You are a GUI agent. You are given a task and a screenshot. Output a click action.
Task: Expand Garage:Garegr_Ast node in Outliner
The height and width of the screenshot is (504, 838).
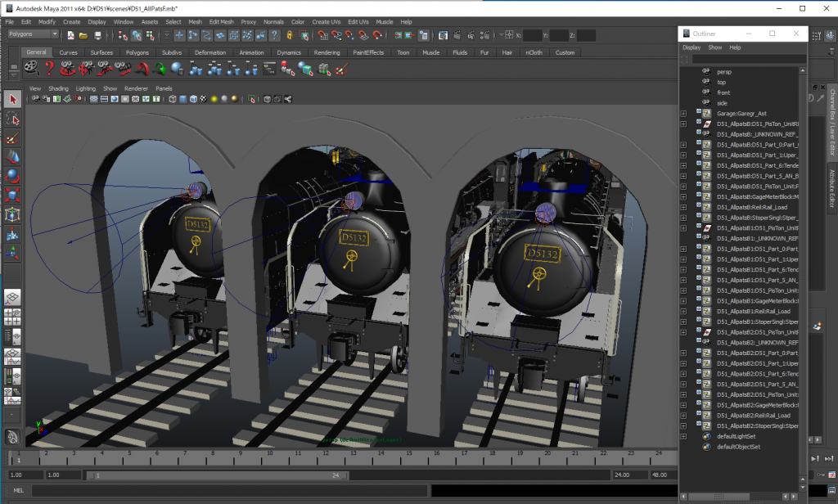pyautogui.click(x=683, y=113)
